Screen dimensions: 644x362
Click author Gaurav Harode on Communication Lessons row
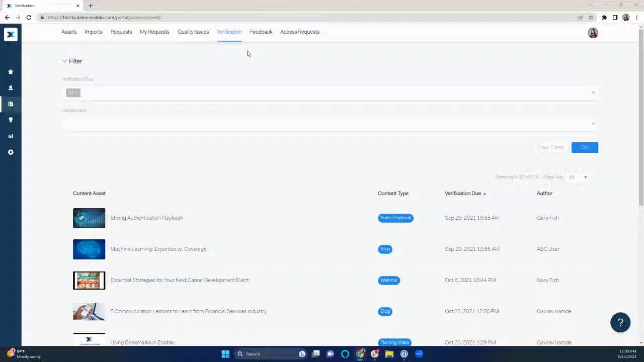[554, 311]
